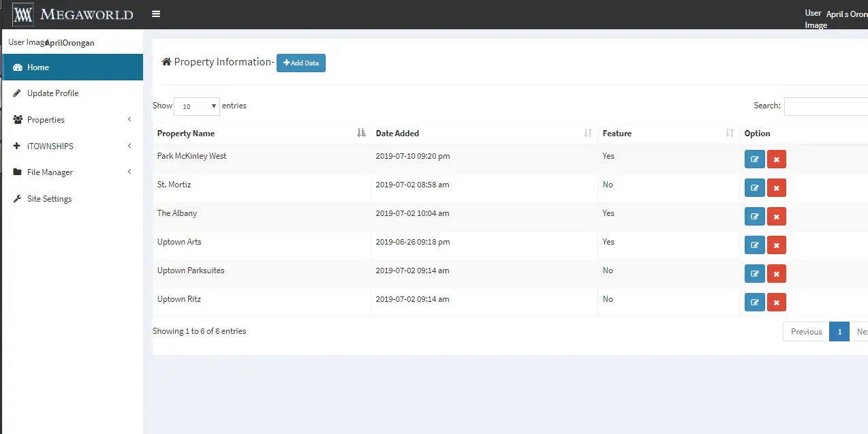Delete Park McKinley West property
Image resolution: width=868 pixels, height=434 pixels.
(776, 159)
